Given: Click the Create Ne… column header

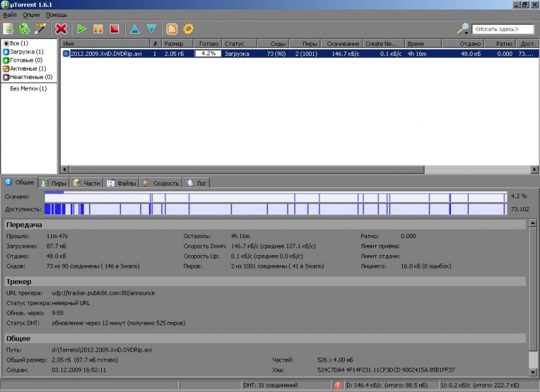Looking at the screenshot, I should (383, 44).
